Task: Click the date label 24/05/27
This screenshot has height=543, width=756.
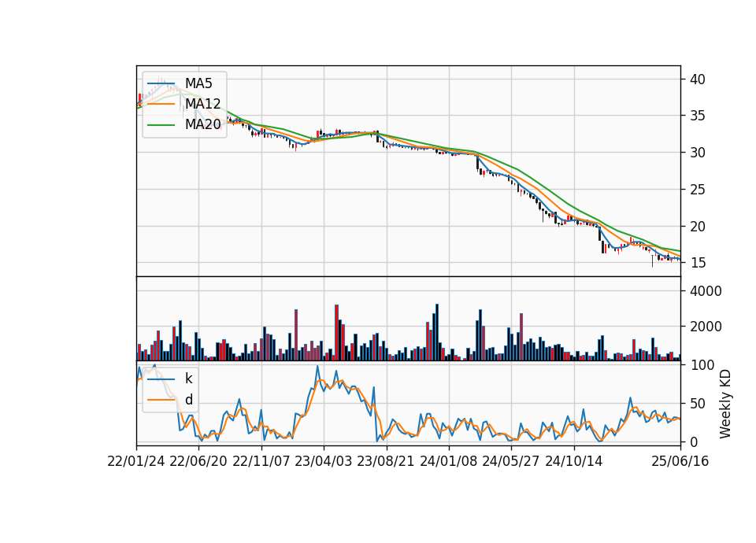Action: tap(511, 461)
